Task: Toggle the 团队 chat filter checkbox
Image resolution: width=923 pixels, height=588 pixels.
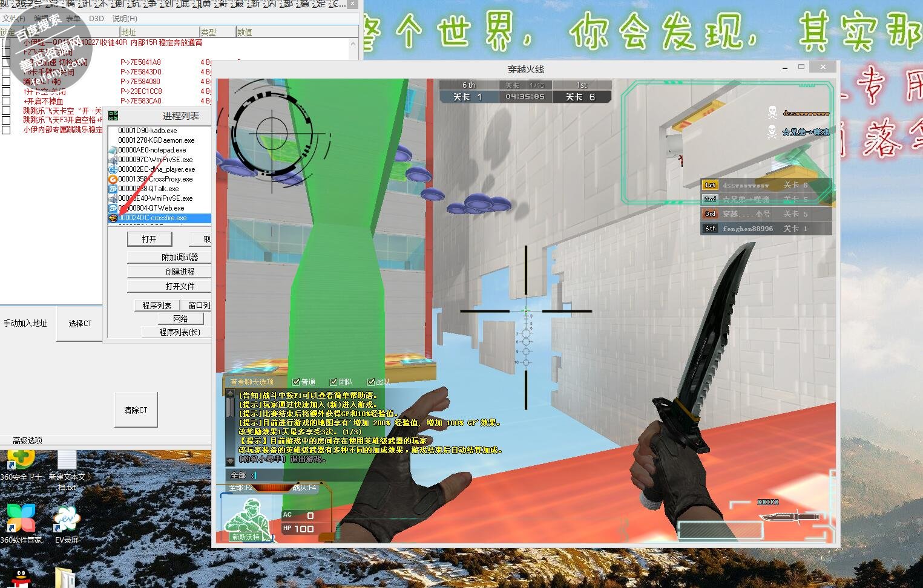Action: click(x=333, y=382)
